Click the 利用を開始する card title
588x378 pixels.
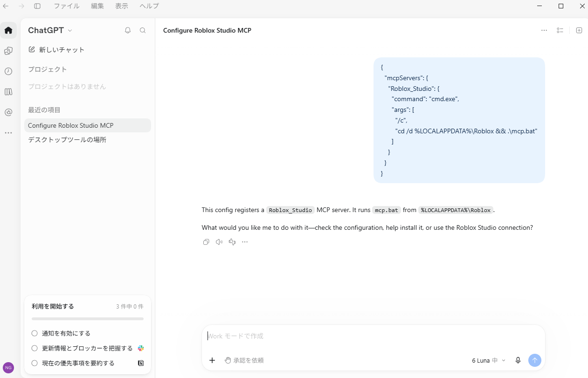coord(53,306)
